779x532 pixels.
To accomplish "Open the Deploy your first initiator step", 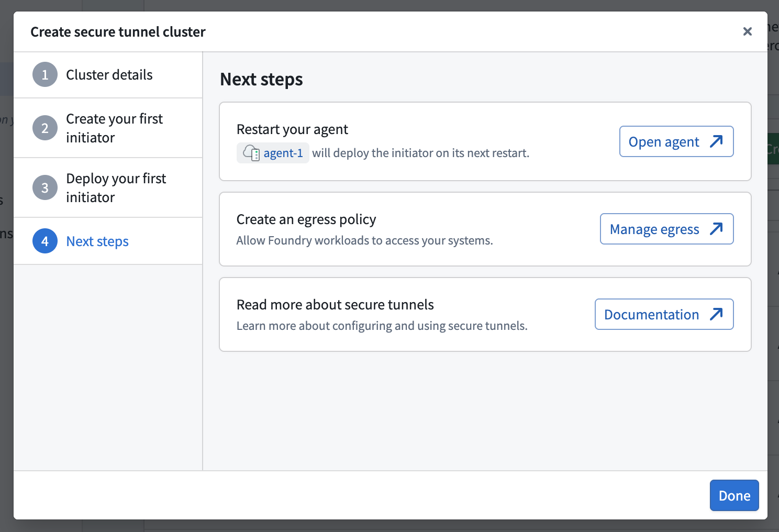I will [x=108, y=188].
